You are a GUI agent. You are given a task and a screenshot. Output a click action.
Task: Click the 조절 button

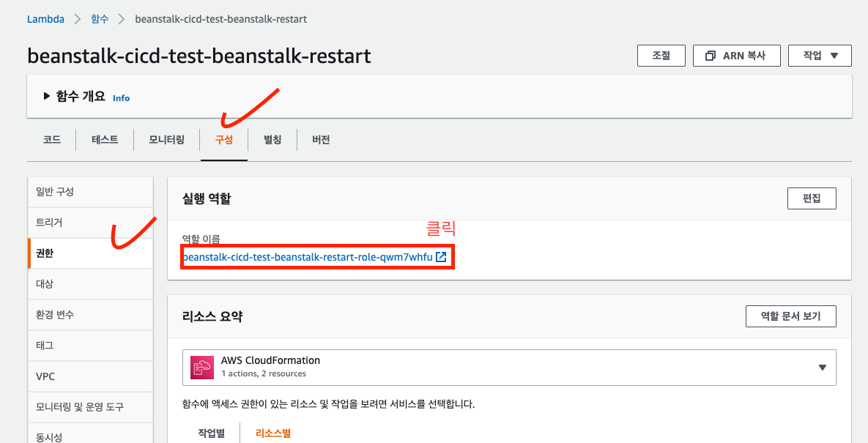[661, 56]
